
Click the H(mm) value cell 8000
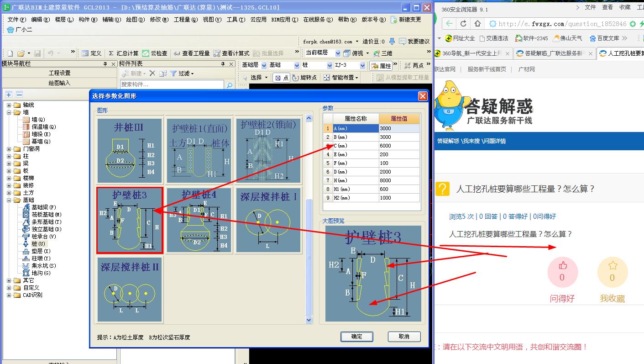[x=399, y=180]
